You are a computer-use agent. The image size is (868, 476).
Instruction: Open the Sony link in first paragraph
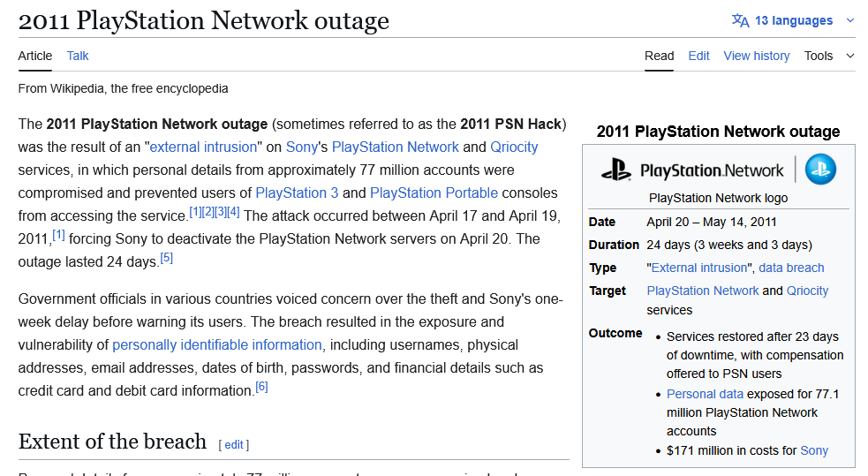click(x=302, y=147)
